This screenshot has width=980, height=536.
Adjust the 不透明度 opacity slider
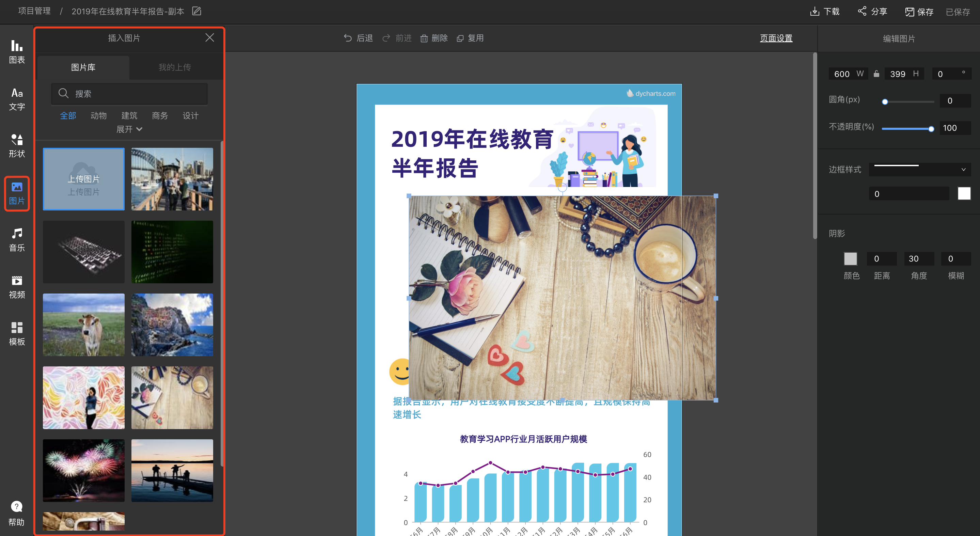[908, 129]
